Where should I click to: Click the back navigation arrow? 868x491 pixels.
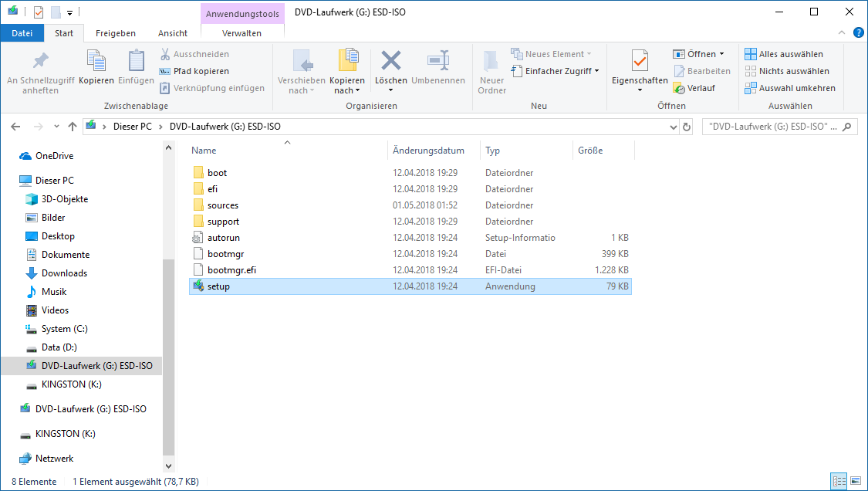click(15, 127)
